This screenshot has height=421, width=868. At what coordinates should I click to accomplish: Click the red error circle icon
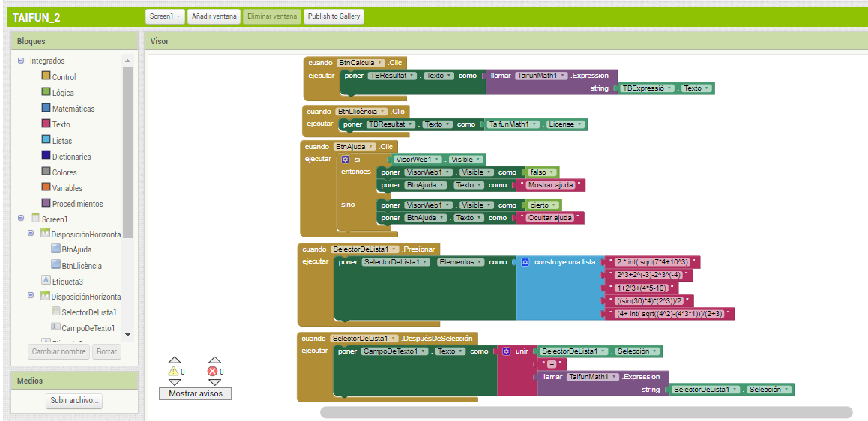pos(212,372)
